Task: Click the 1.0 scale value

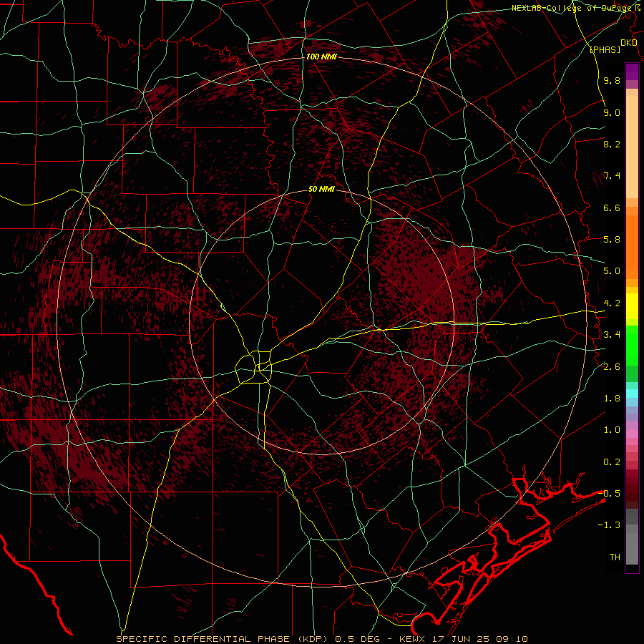Action: tap(612, 430)
